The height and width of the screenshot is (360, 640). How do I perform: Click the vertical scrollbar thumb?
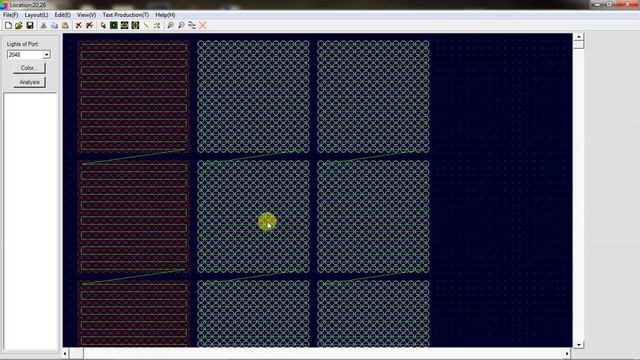pos(578,44)
